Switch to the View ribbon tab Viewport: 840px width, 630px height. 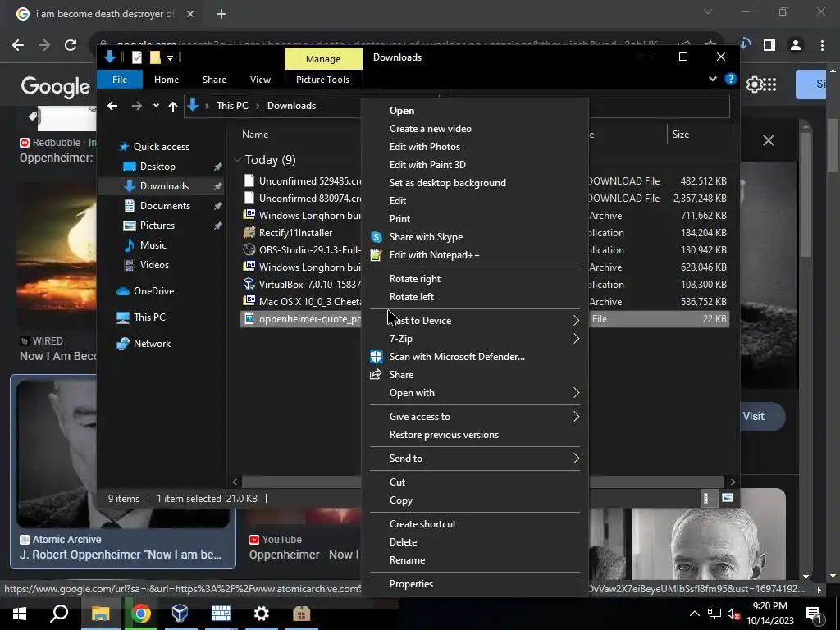pos(260,80)
